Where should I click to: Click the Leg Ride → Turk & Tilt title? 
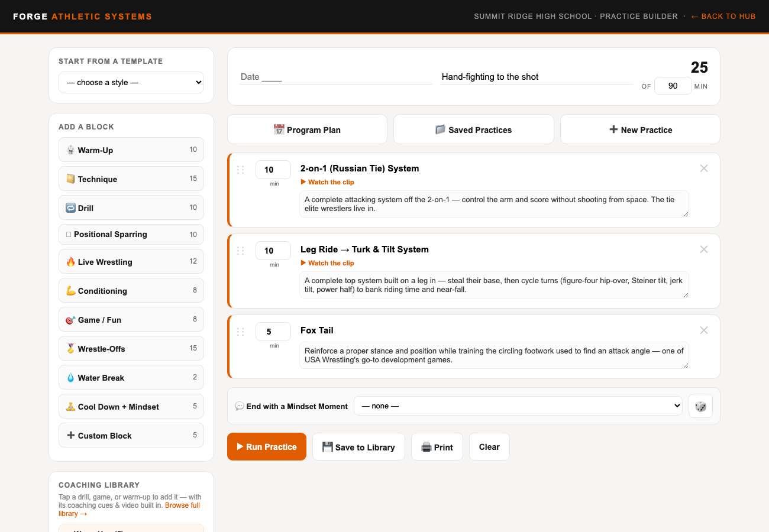click(364, 249)
